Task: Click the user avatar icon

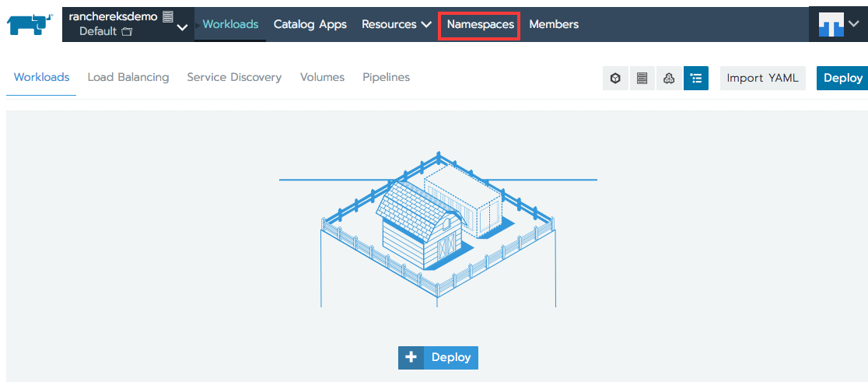Action: pos(831,24)
